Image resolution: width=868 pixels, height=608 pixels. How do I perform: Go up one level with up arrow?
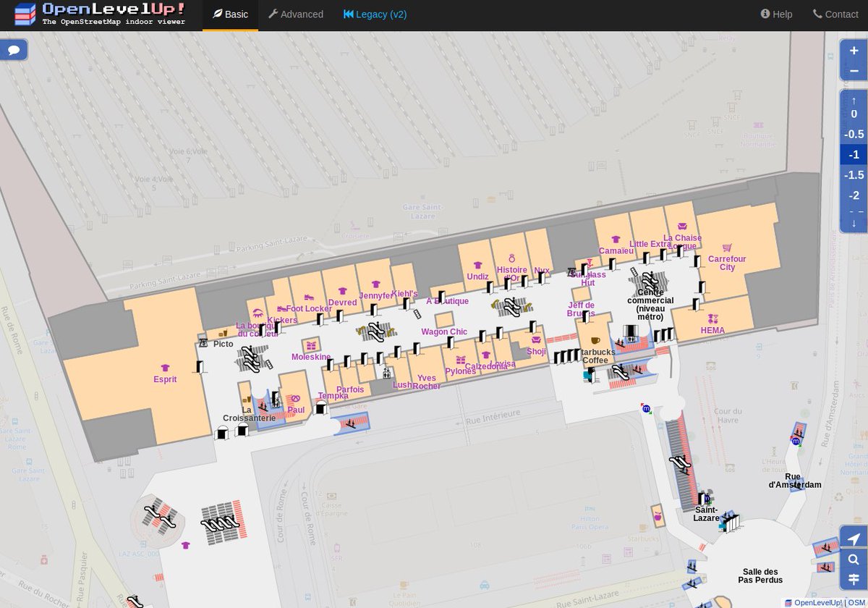point(854,101)
